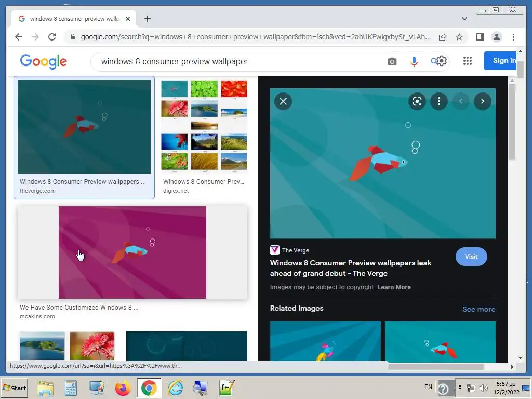Image resolution: width=532 pixels, height=399 pixels.
Task: Click the Sign in button
Action: point(500,61)
